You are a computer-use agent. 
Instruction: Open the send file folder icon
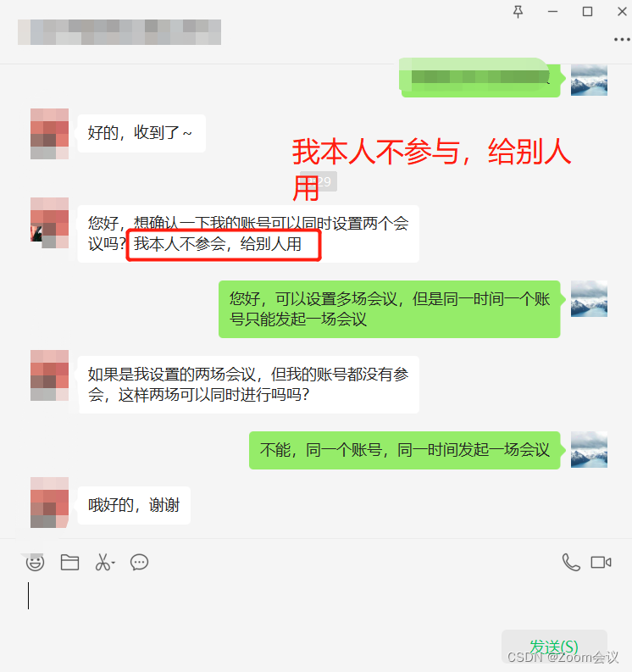tap(69, 563)
